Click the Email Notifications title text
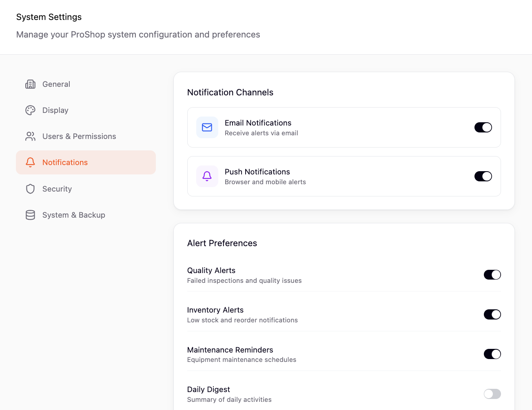Image resolution: width=532 pixels, height=410 pixels. (x=258, y=123)
